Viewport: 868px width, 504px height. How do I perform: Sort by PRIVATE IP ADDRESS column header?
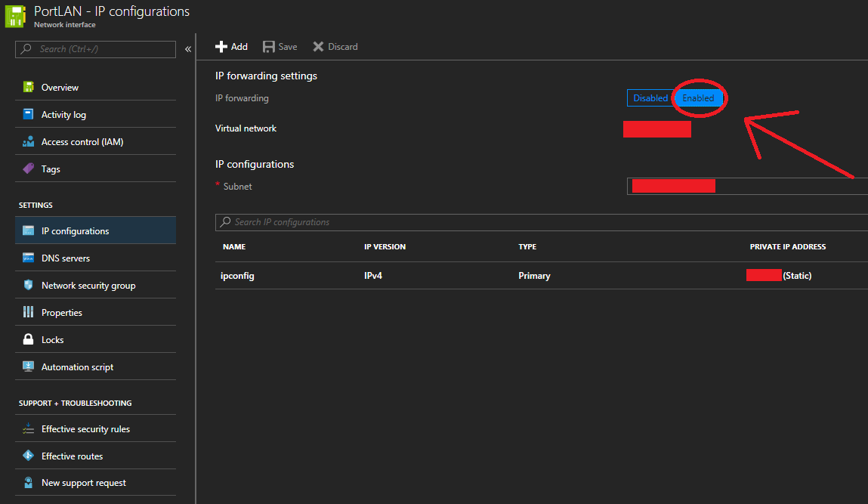788,246
